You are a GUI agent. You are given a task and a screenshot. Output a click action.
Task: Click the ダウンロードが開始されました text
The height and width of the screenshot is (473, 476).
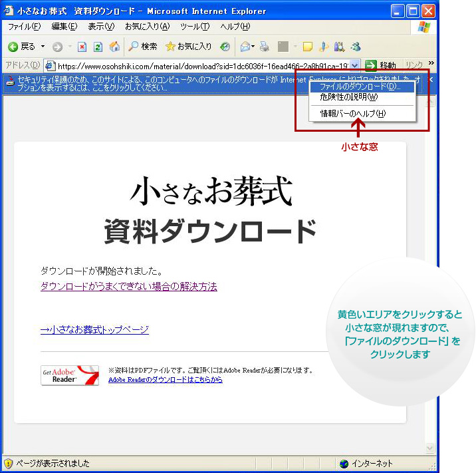click(102, 271)
